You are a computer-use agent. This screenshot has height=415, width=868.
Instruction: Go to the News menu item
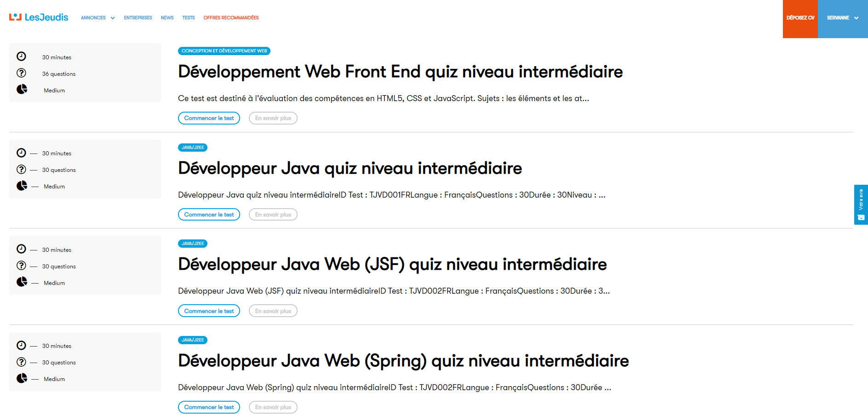click(x=167, y=18)
